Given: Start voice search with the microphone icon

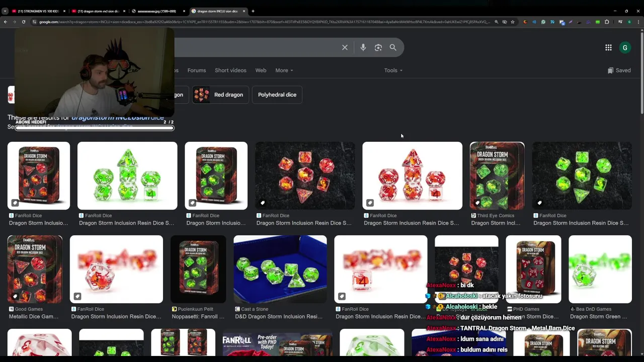Looking at the screenshot, I should coord(363,47).
